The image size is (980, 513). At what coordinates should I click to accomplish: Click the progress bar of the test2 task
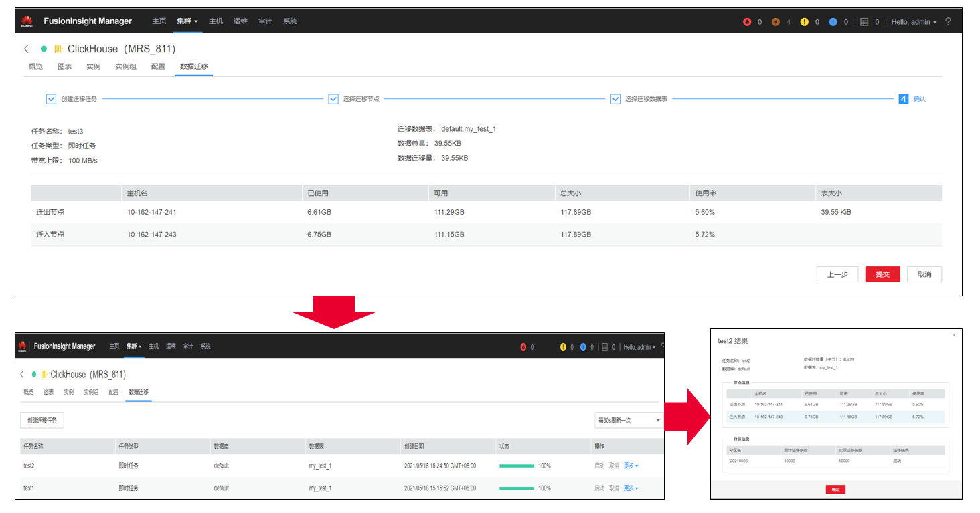click(517, 466)
